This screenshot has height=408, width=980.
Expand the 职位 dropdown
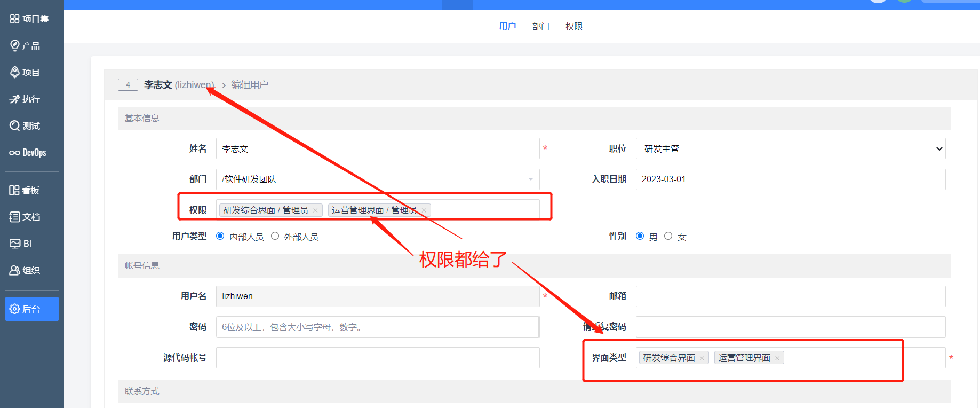pyautogui.click(x=790, y=149)
